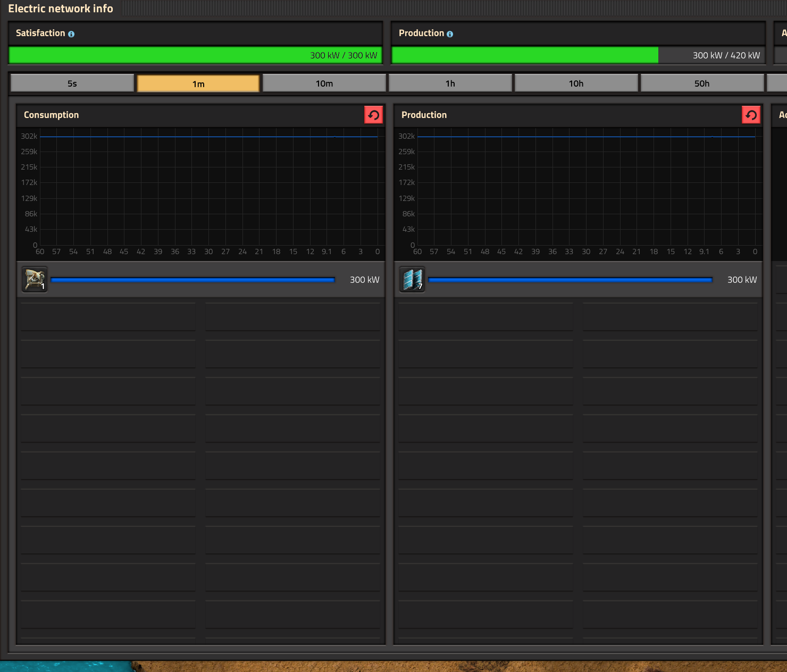Click inside the Consumption graph area
This screenshot has width=787, height=672.
208,191
